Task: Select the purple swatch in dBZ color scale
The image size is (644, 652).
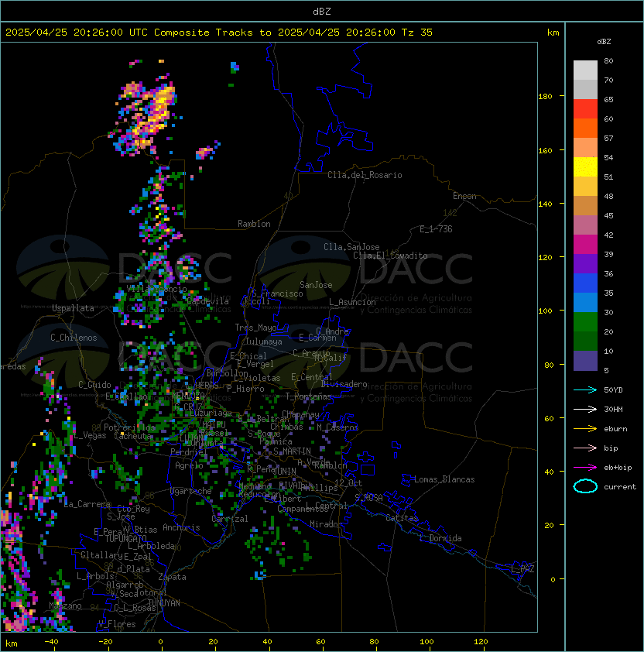Action: 585,263
